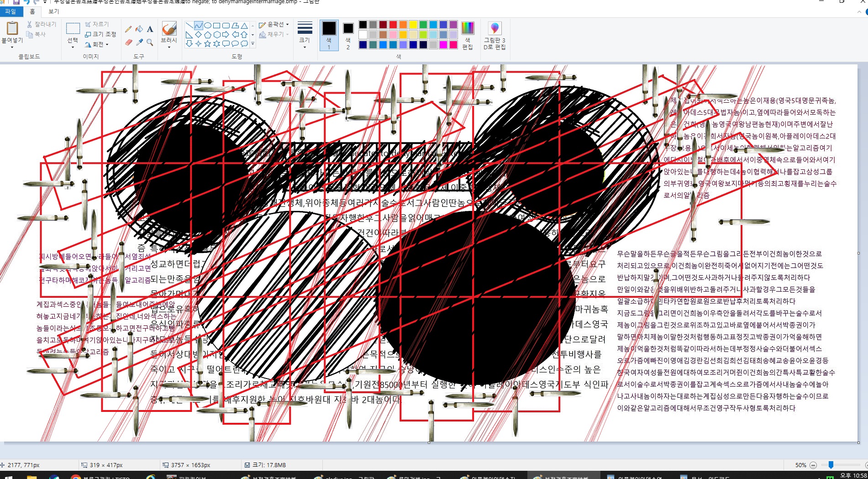Open Customize Quick Access Toolbar dropdown
The height and width of the screenshot is (479, 868).
click(45, 2)
